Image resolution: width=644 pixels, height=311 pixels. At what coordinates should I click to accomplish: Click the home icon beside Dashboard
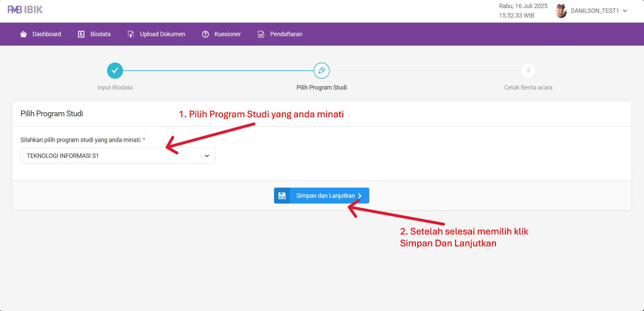coord(23,34)
